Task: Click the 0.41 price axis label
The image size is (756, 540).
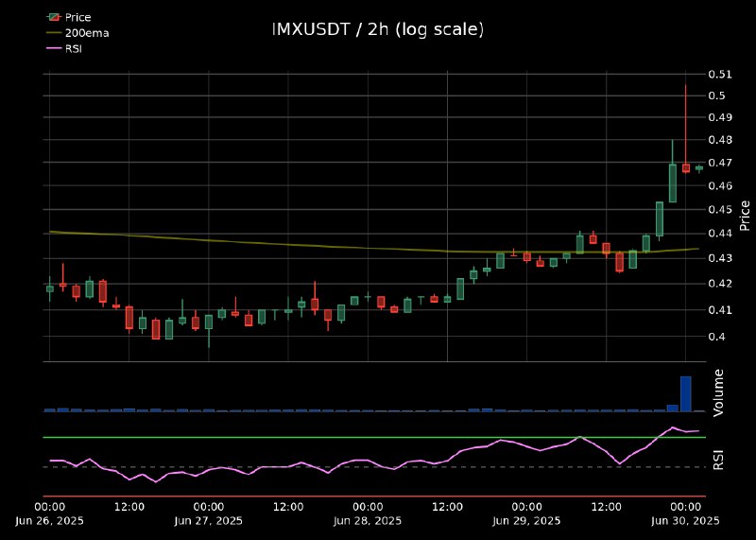Action: coord(719,310)
